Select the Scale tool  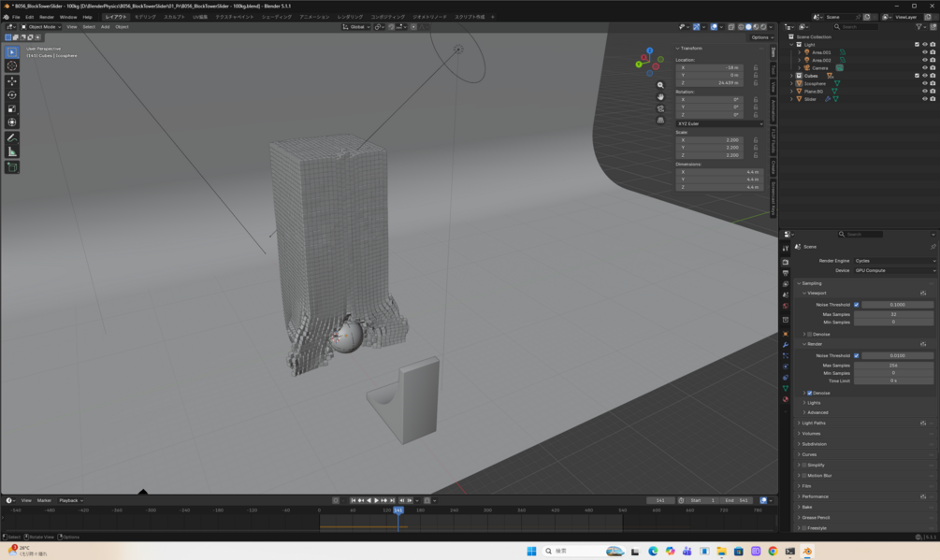(x=12, y=108)
